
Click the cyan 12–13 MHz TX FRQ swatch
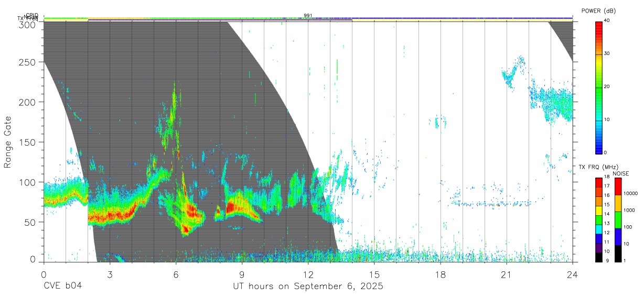(598, 229)
